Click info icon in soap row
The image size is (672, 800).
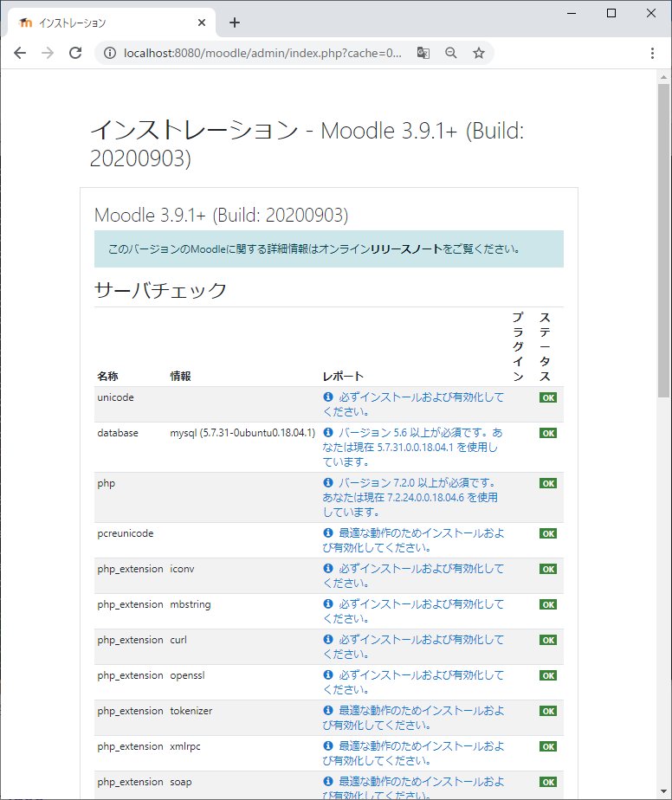click(328, 781)
